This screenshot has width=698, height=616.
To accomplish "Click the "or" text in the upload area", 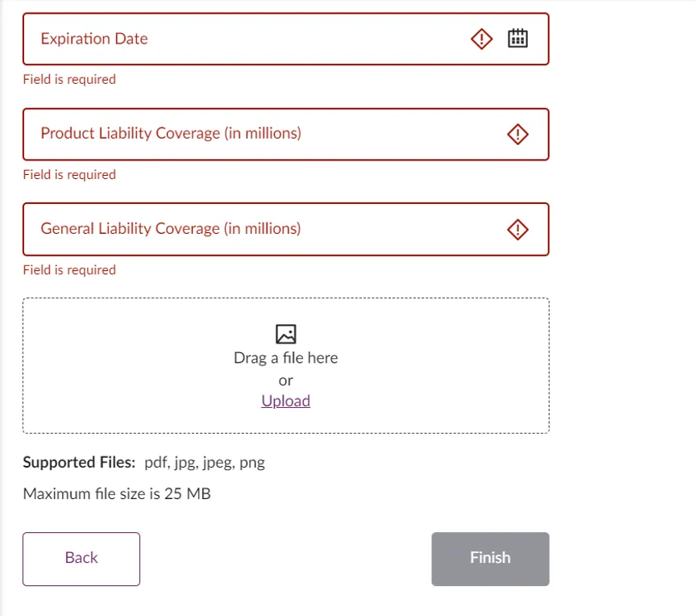I will (x=285, y=380).
